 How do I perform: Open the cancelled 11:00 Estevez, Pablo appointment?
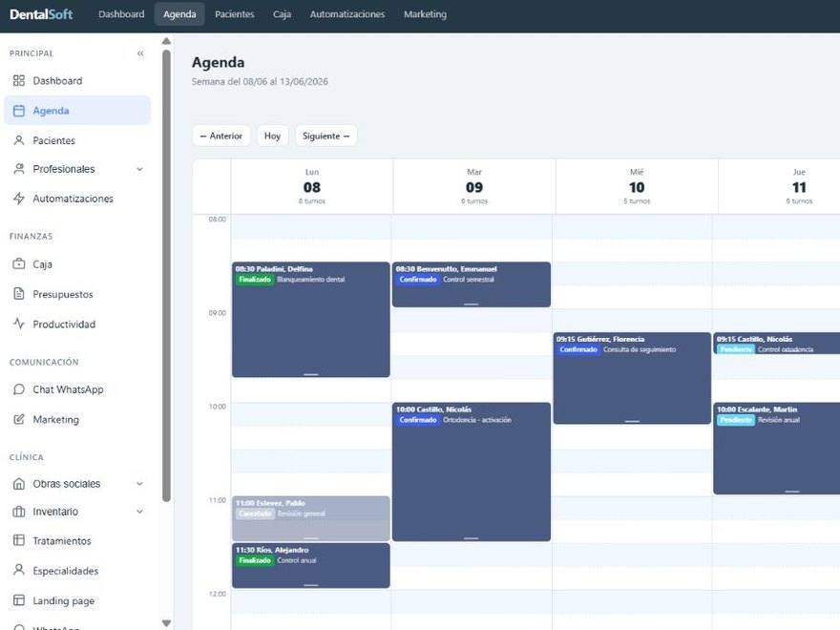point(311,518)
